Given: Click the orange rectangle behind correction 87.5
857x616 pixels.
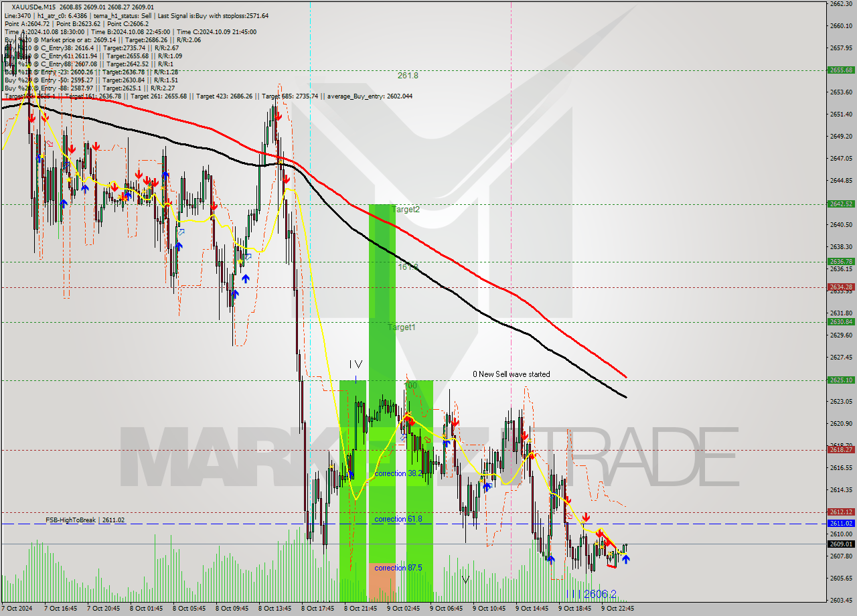Looking at the screenshot, I should point(382,583).
